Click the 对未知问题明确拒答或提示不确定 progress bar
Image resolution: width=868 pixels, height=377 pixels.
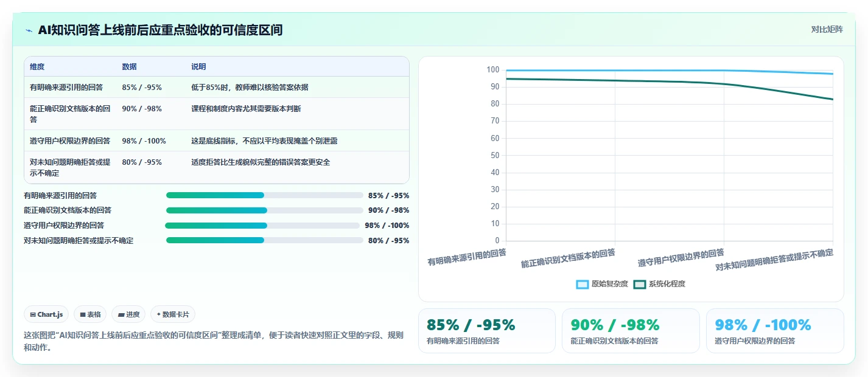tap(264, 240)
